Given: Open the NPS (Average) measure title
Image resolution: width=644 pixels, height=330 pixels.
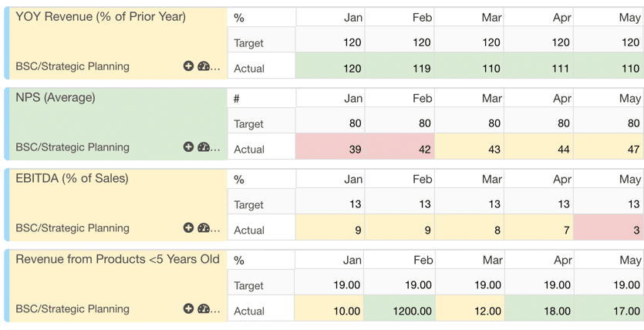Looking at the screenshot, I should click(x=56, y=98).
